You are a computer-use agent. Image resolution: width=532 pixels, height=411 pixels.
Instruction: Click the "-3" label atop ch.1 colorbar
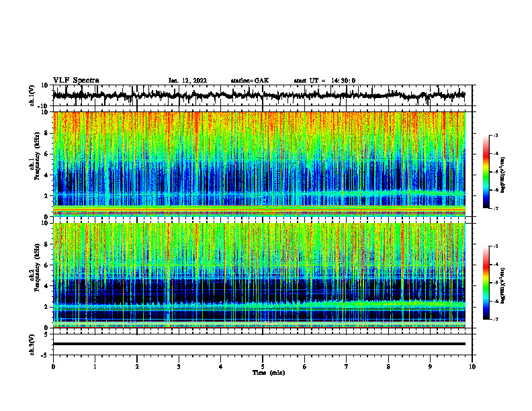(496, 135)
